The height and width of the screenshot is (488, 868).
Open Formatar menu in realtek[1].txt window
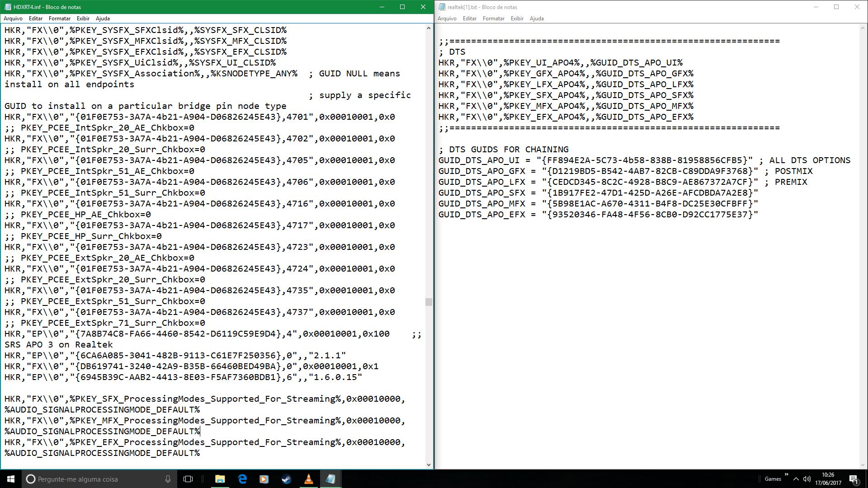494,19
